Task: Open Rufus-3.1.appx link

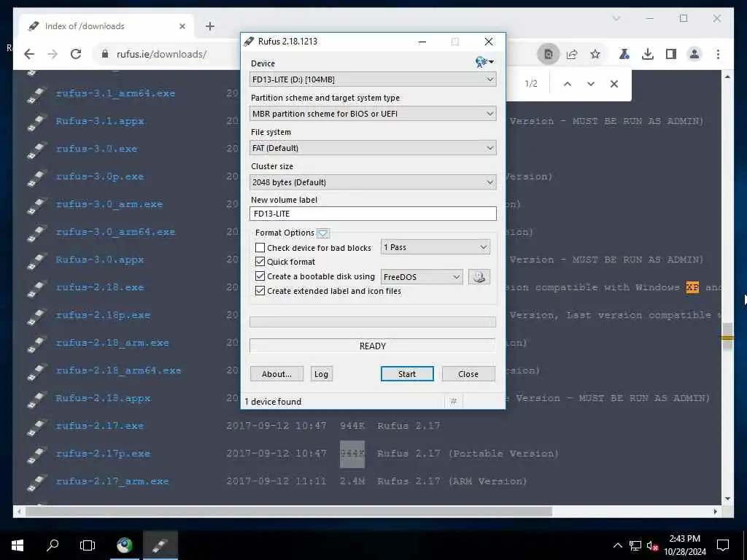Action: (x=100, y=121)
